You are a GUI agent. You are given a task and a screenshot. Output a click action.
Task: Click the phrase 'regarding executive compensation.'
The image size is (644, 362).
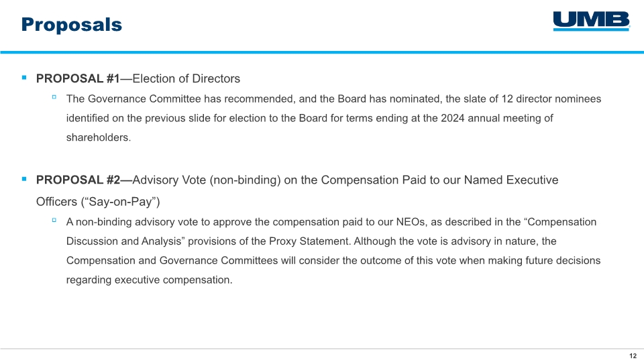[x=150, y=280]
